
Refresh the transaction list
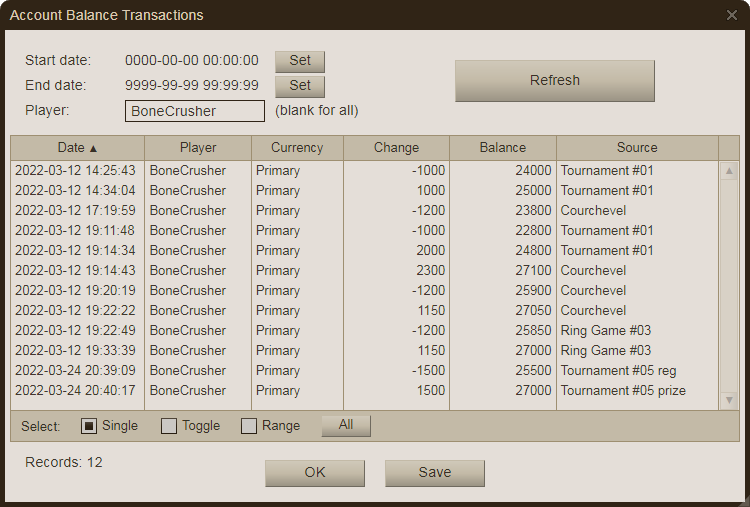tap(554, 81)
